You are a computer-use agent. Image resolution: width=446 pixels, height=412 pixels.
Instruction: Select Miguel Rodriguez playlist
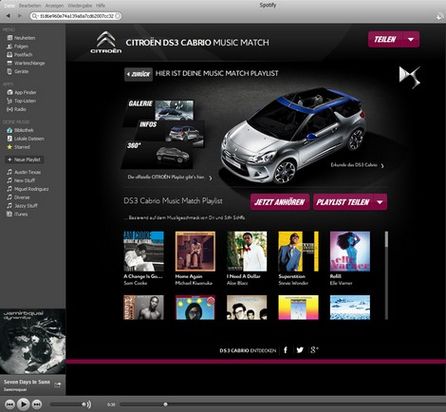(28, 189)
